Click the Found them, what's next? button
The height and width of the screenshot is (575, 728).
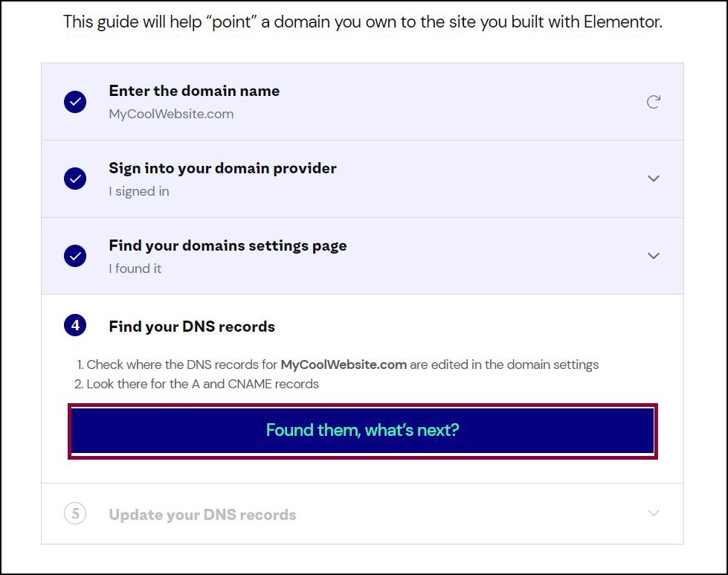363,431
